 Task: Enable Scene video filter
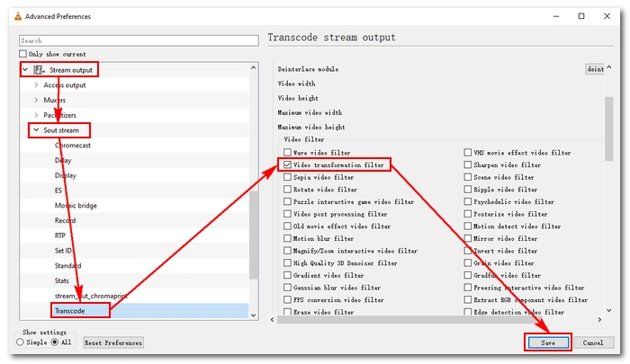(x=468, y=177)
